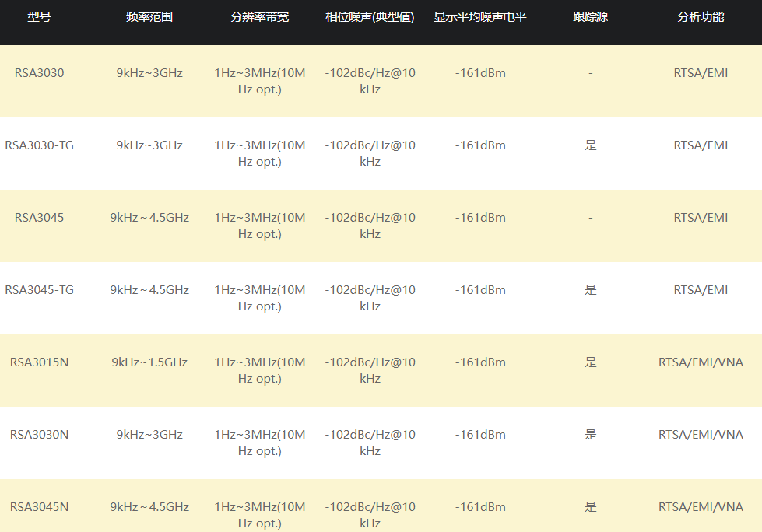The image size is (762, 532).
Task: Select the tracking source dash in RSA3045 row
Action: (590, 218)
